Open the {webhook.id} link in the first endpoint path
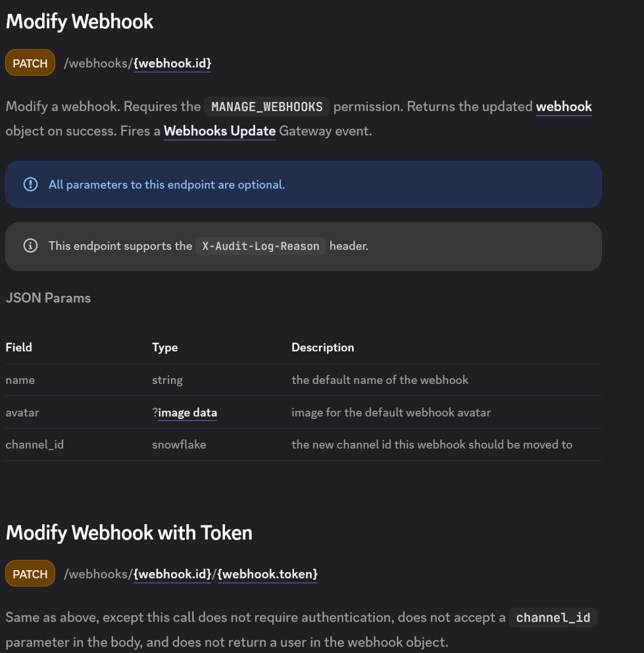 (172, 63)
